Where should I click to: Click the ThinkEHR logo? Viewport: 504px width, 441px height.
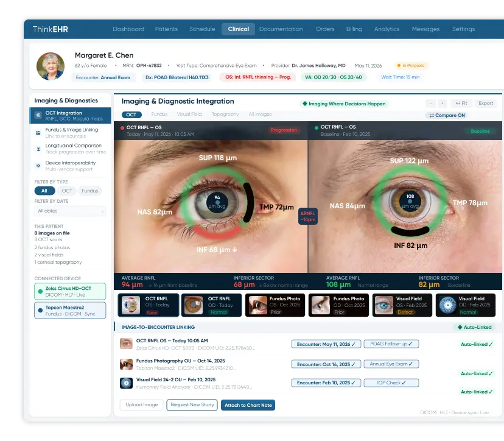point(51,29)
